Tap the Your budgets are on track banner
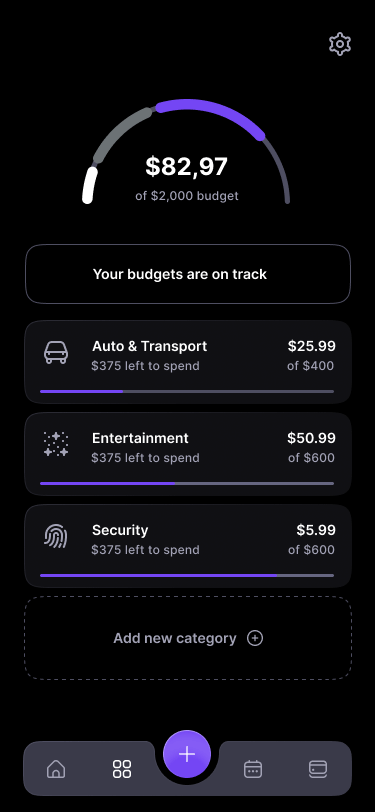The image size is (375, 812). click(x=188, y=274)
